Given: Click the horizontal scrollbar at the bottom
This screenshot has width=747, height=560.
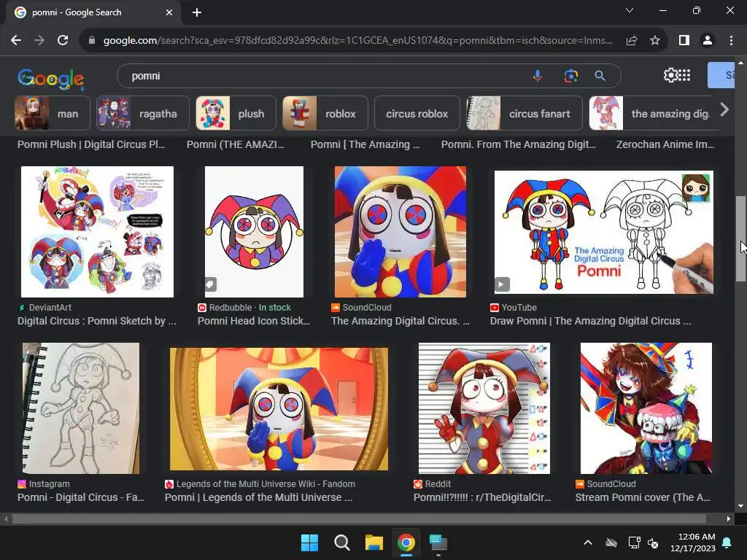Looking at the screenshot, I should pyautogui.click(x=359, y=518).
